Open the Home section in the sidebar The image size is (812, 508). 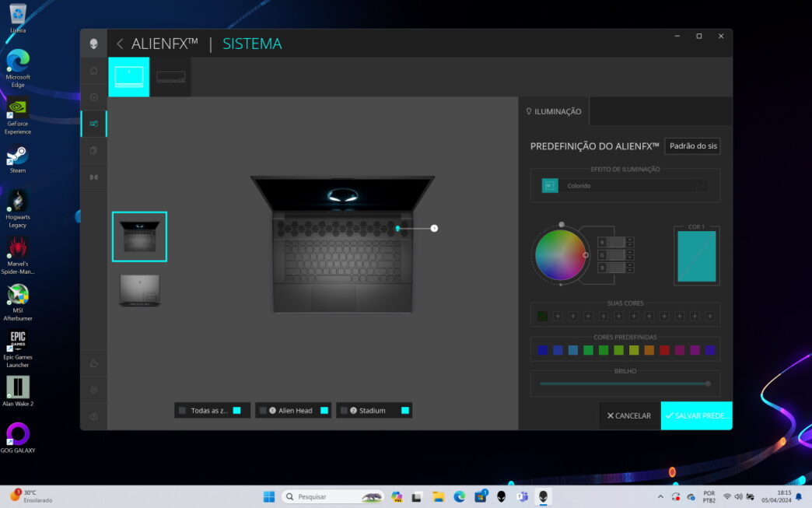(x=94, y=71)
